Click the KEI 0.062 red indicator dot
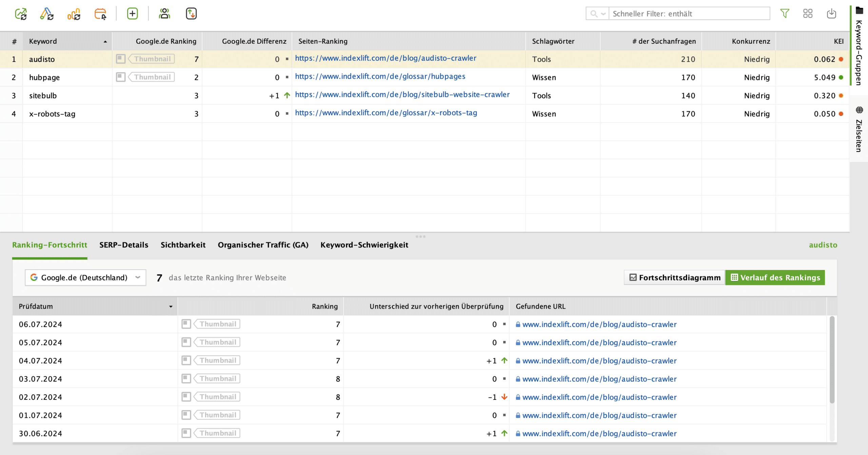This screenshot has height=455, width=868. (841, 59)
